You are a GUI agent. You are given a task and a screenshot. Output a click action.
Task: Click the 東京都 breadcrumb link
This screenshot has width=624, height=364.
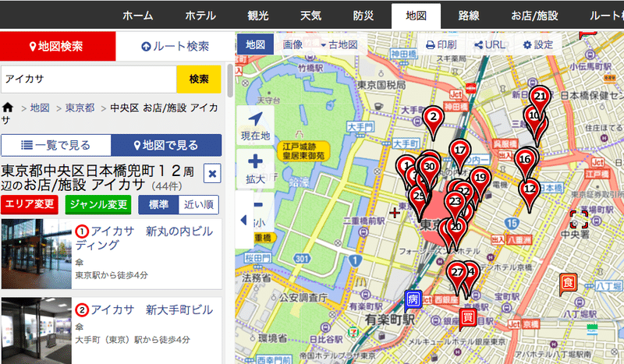[x=80, y=108]
